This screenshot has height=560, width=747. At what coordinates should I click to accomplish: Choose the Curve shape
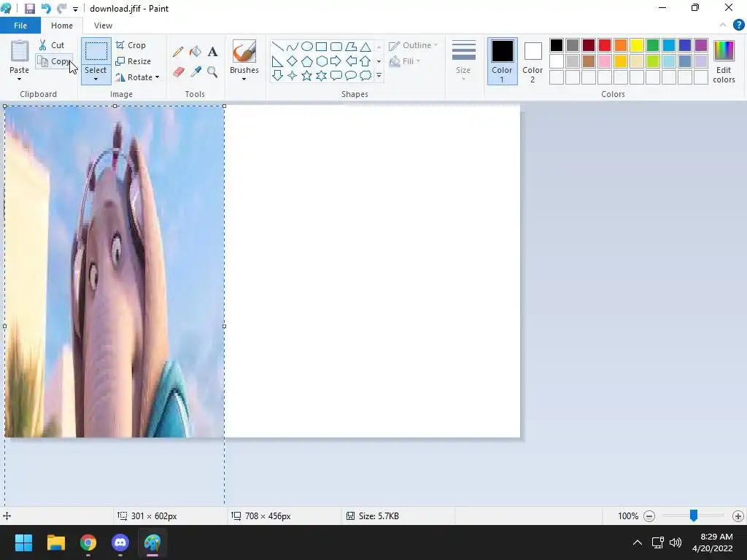(292, 46)
